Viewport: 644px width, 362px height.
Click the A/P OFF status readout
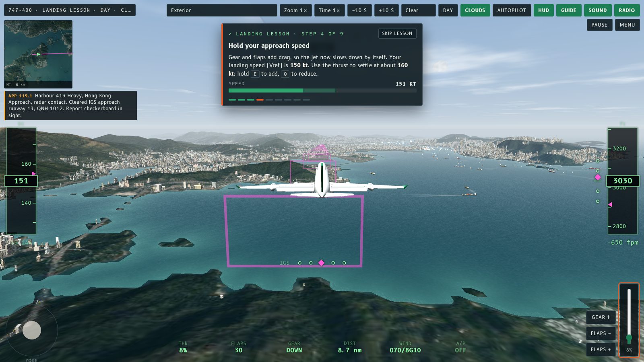(x=461, y=347)
